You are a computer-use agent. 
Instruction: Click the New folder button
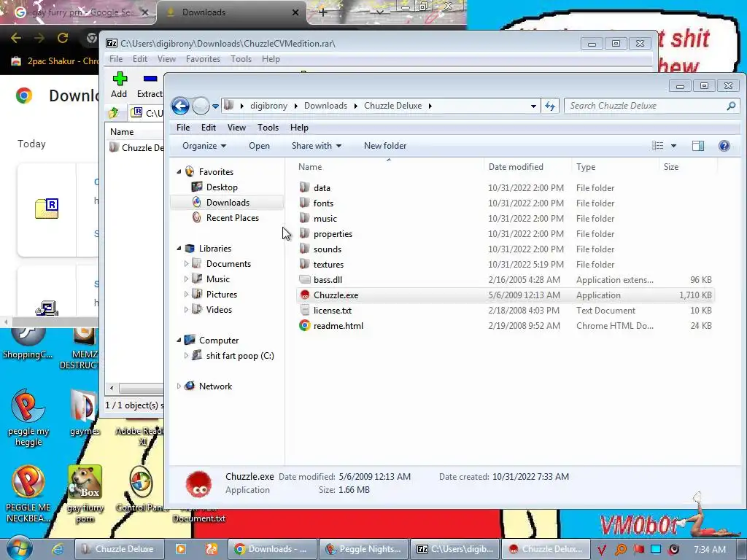(385, 146)
